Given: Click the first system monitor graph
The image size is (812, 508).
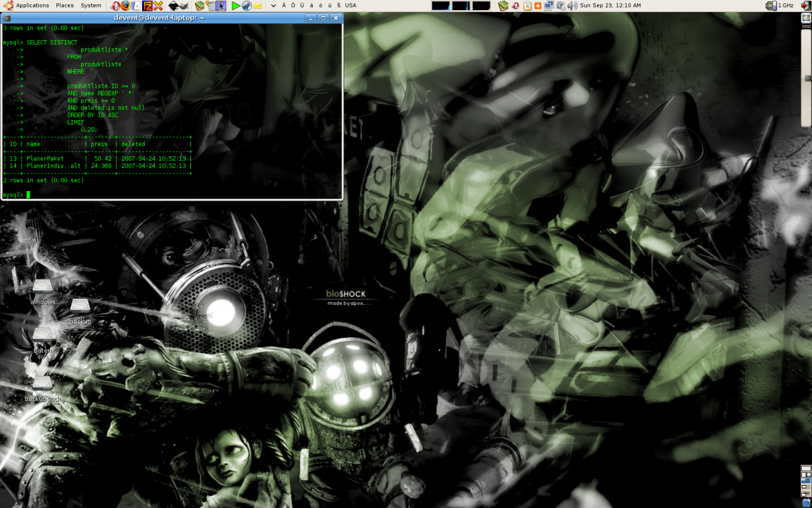Looking at the screenshot, I should point(441,6).
